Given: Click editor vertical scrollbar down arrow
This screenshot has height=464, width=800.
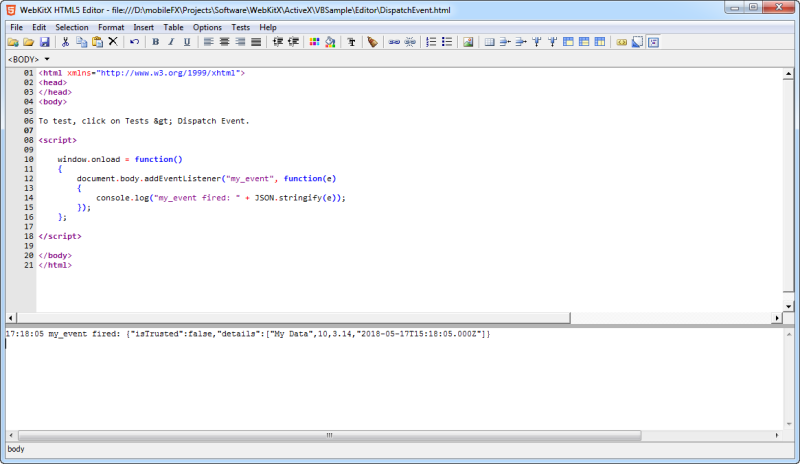Looking at the screenshot, I should click(788, 306).
